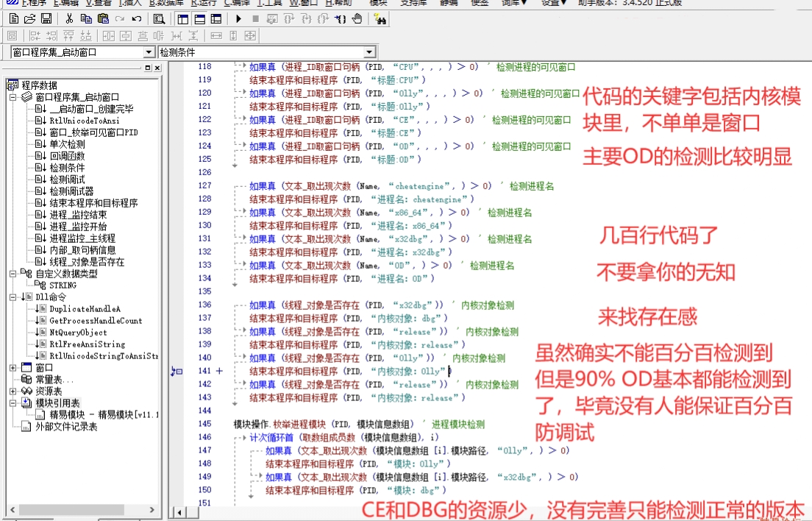Image resolution: width=812 pixels, height=521 pixels.
Task: Click the align-bottom layout icon
Action: tap(85, 36)
